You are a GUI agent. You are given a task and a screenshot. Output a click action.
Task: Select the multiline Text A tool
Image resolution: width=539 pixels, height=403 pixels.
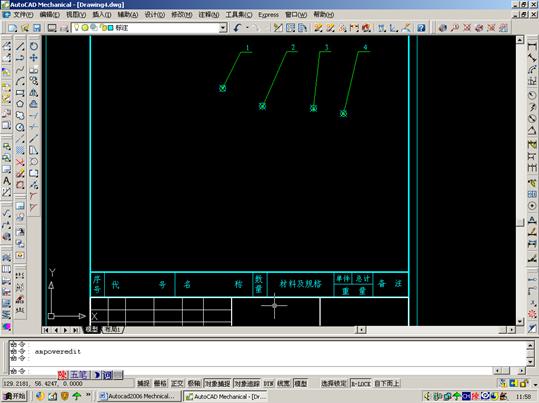tap(7, 181)
